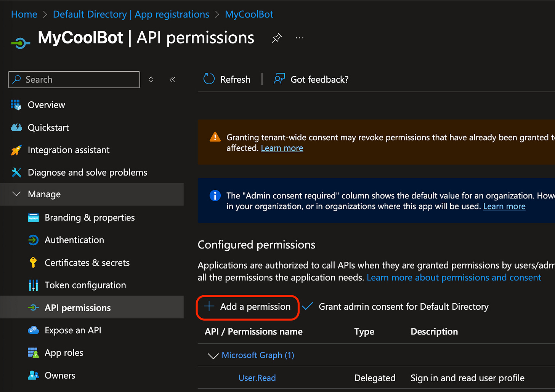Click into the sidebar Search field
Viewport: 555px width, 392px height.
[80, 80]
